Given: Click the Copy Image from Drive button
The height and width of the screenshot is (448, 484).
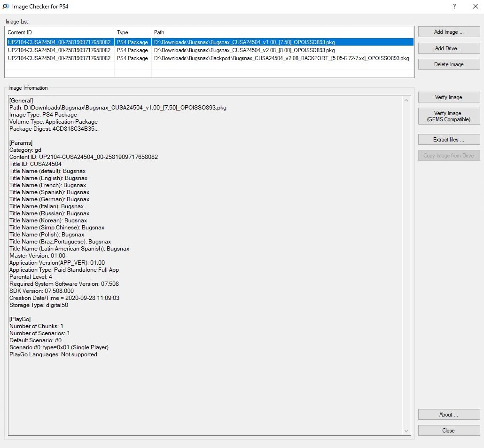Looking at the screenshot, I should [x=449, y=156].
